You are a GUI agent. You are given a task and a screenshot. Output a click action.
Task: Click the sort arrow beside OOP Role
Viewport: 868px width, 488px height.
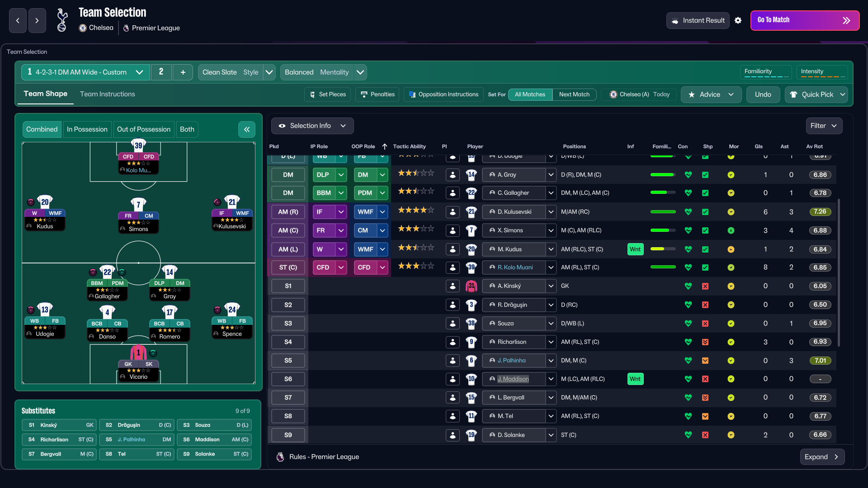click(x=385, y=146)
